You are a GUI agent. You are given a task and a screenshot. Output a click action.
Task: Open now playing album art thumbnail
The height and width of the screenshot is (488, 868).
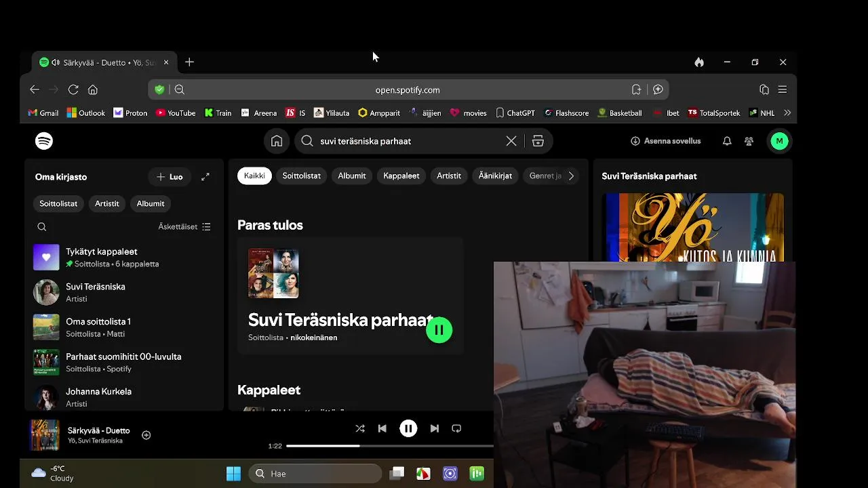coord(45,435)
